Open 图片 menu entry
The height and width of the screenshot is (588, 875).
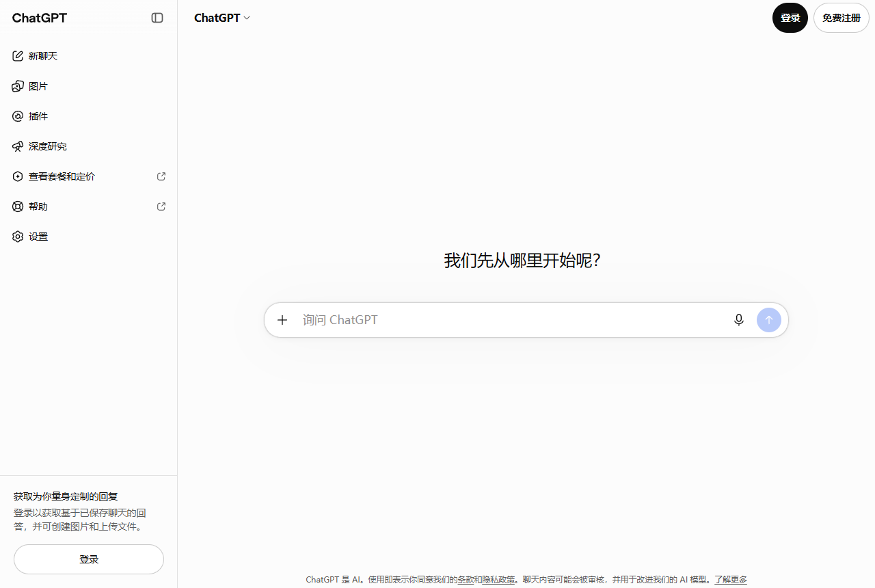(89, 86)
